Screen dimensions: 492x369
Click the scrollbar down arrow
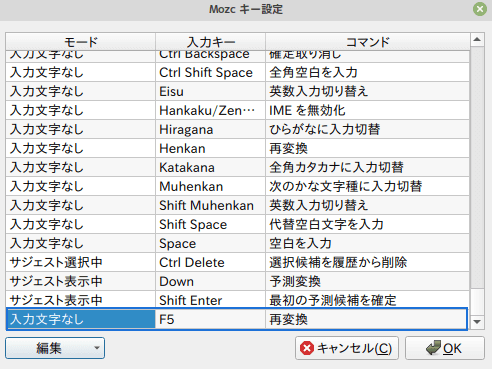477,322
